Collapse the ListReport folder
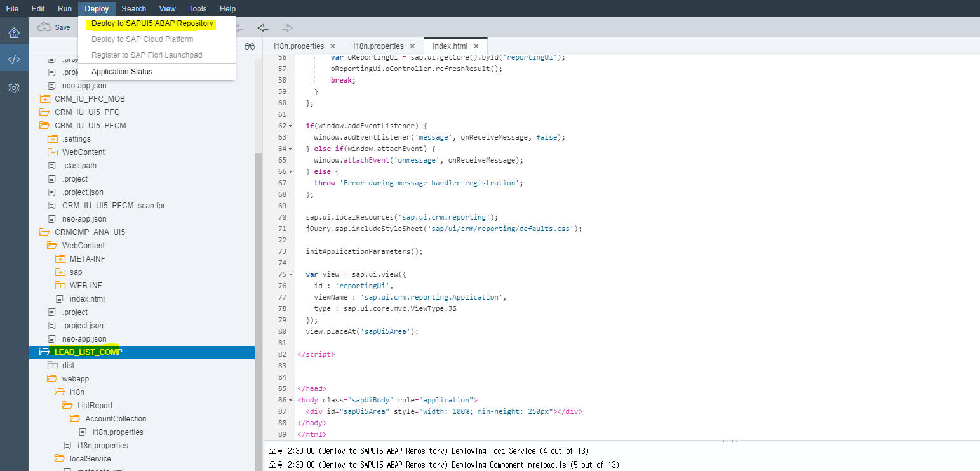 [68, 406]
